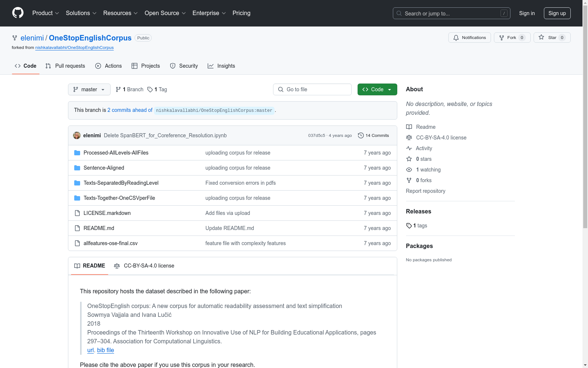Open the GitHub homepage logo

[x=18, y=13]
